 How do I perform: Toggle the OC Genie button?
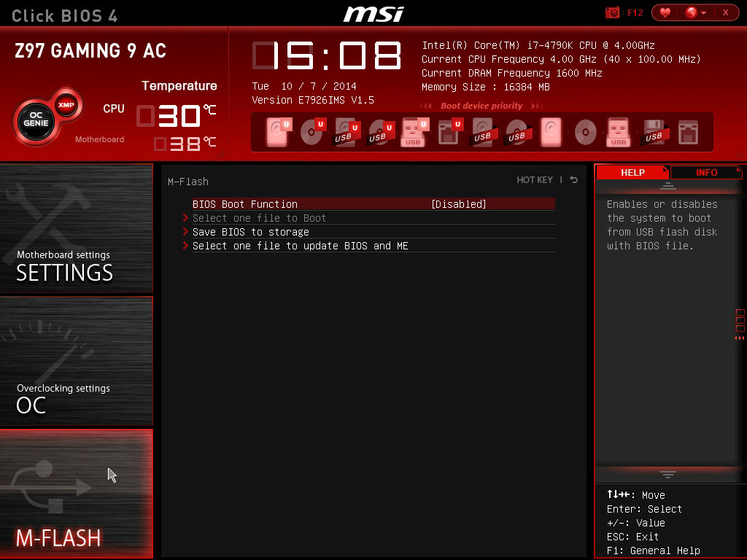(35, 120)
